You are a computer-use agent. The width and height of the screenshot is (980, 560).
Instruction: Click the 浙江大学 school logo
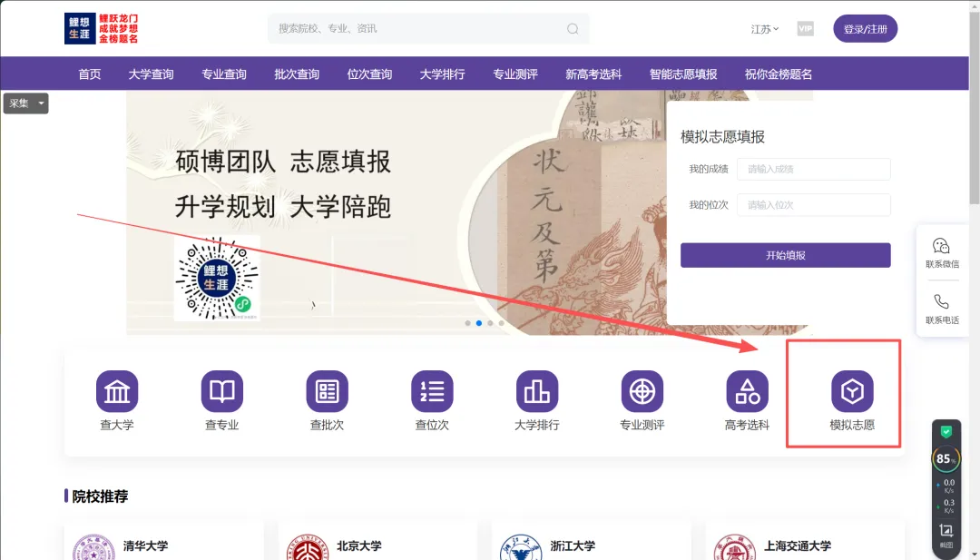(521, 548)
